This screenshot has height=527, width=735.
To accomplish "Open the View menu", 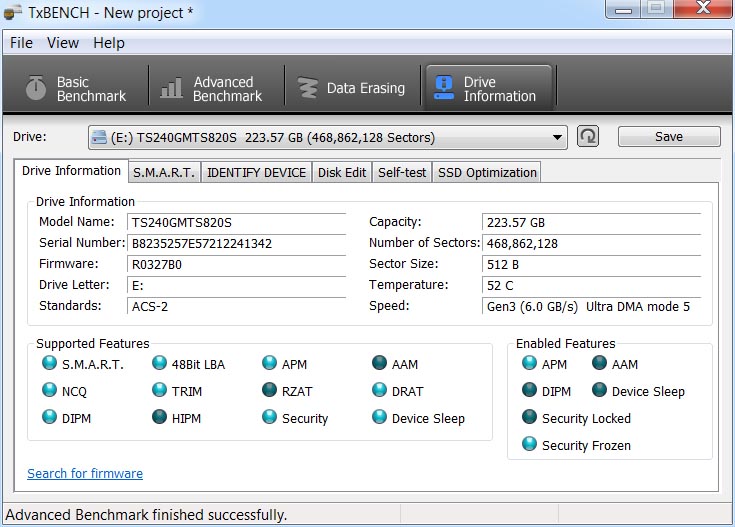I will (63, 43).
